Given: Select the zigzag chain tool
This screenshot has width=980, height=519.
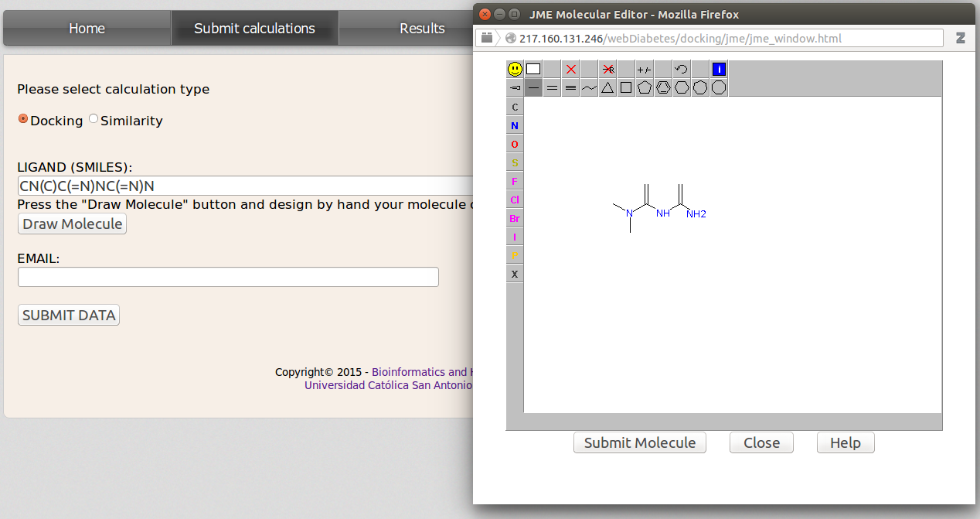Looking at the screenshot, I should coord(589,87).
